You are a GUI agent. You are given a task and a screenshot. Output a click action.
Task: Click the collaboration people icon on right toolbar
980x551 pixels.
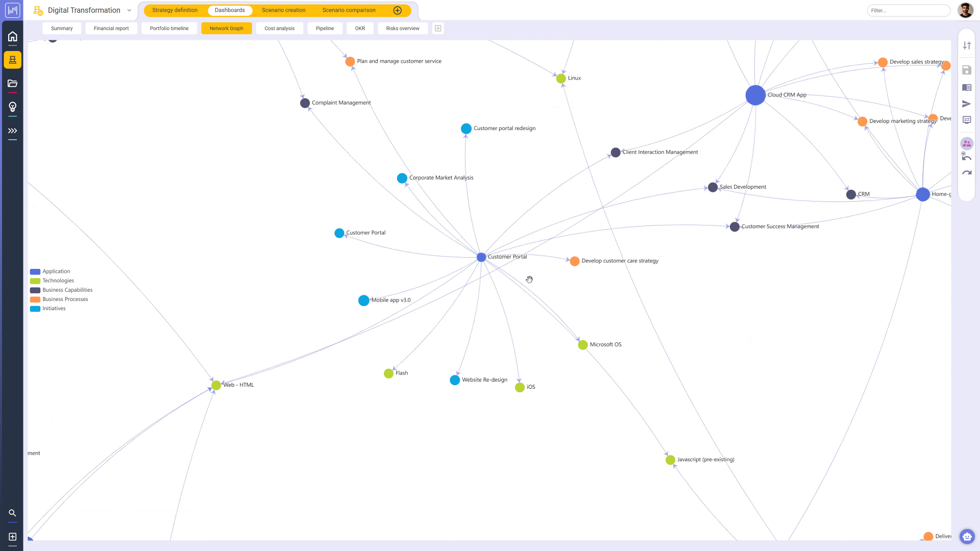click(967, 143)
